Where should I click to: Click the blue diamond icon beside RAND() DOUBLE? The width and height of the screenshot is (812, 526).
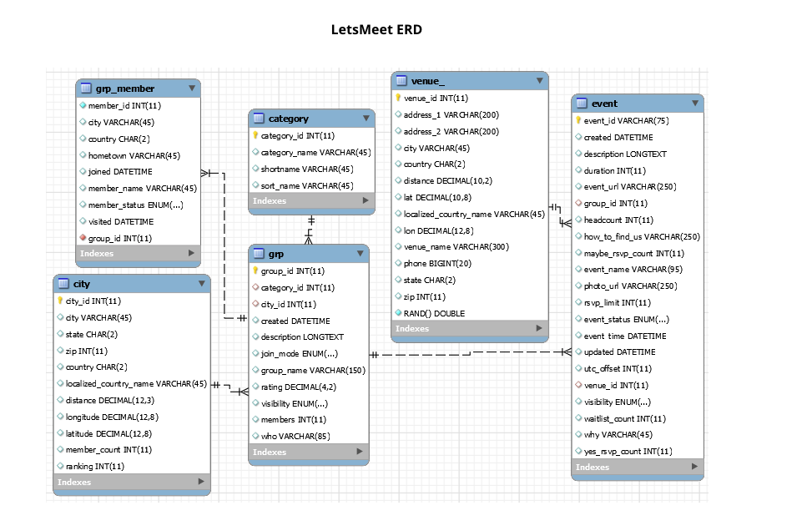coord(400,313)
